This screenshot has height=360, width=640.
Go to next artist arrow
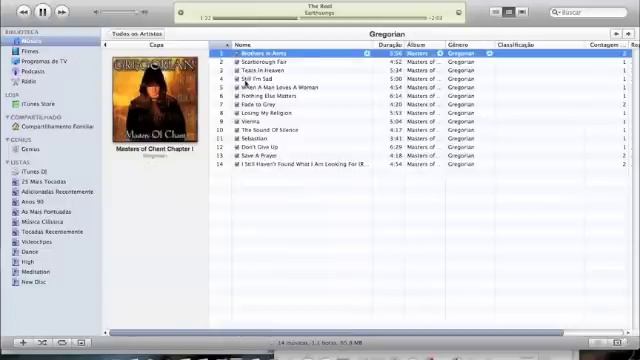(x=628, y=34)
